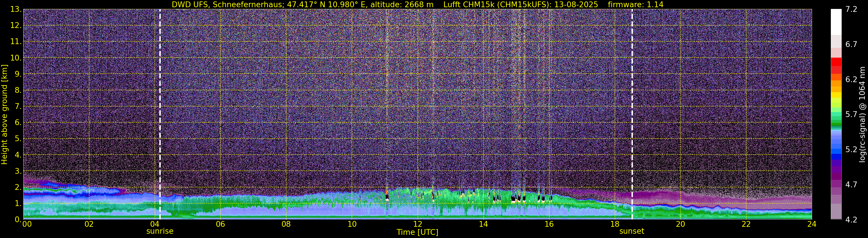Click the '47.417° N 10.980° E' coordinates text
This screenshot has width=868, height=238.
322,5
